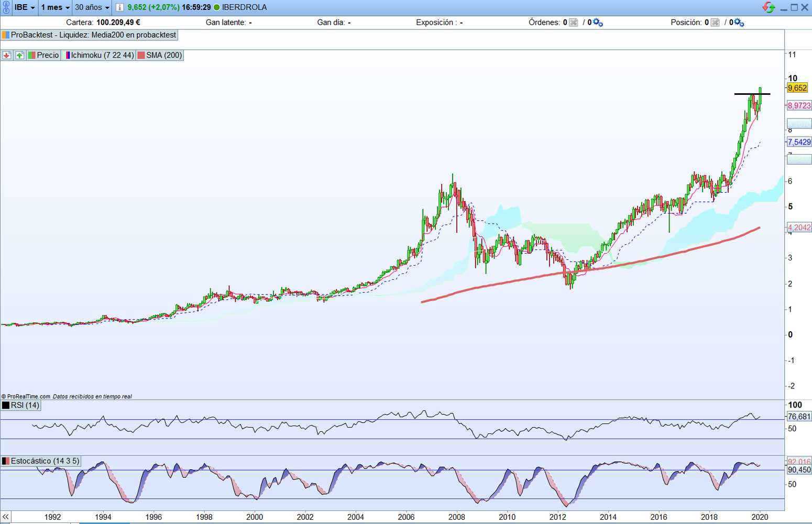
Task: Click the blue 7,5429 price label
Action: coord(799,142)
